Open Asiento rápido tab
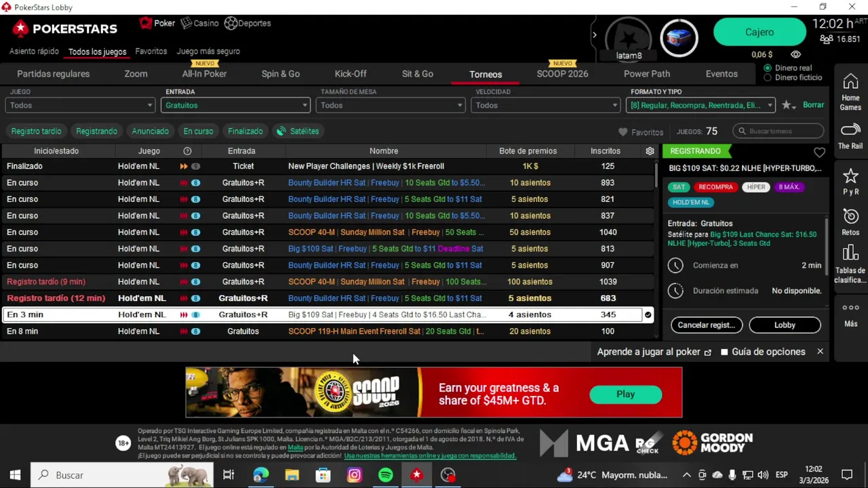 (34, 51)
